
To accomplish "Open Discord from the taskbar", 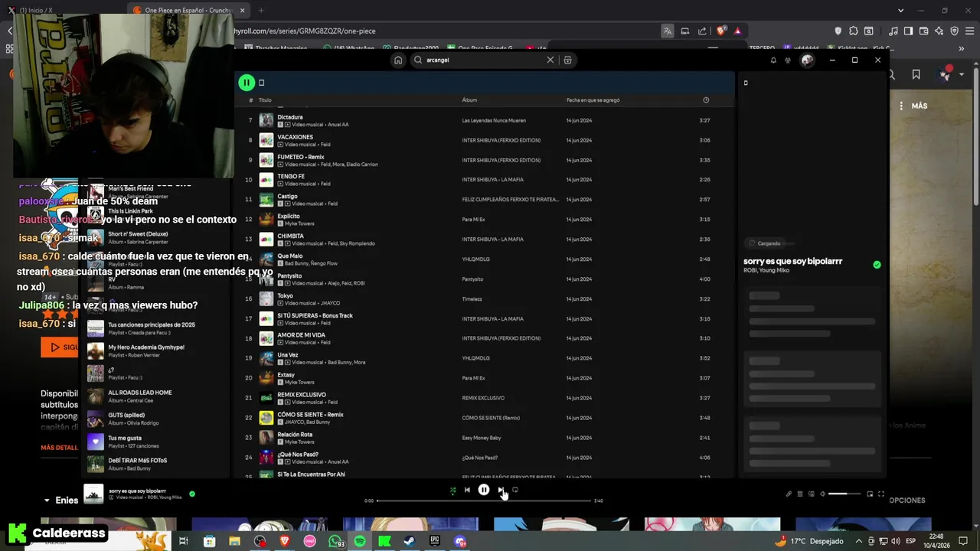I will [x=460, y=541].
